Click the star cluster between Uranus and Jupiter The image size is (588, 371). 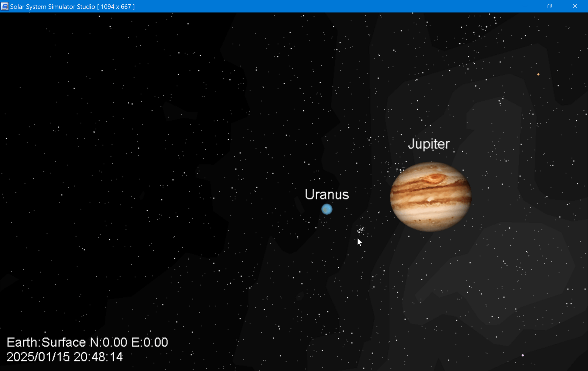[x=361, y=230]
